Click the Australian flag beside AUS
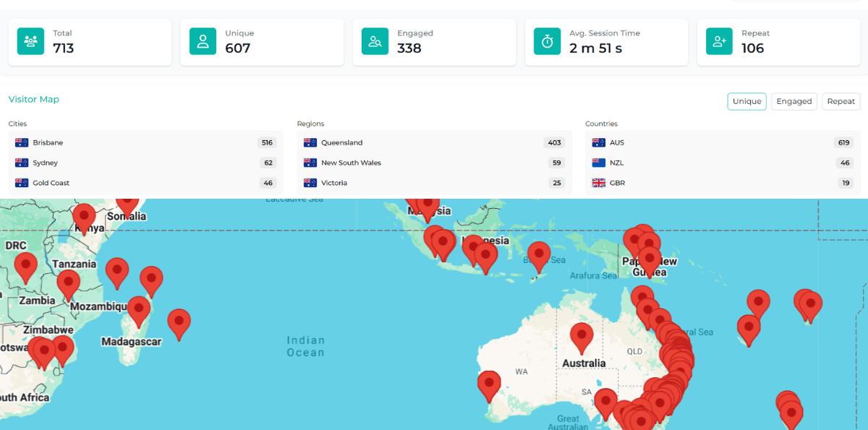The width and height of the screenshot is (868, 430). (x=599, y=142)
